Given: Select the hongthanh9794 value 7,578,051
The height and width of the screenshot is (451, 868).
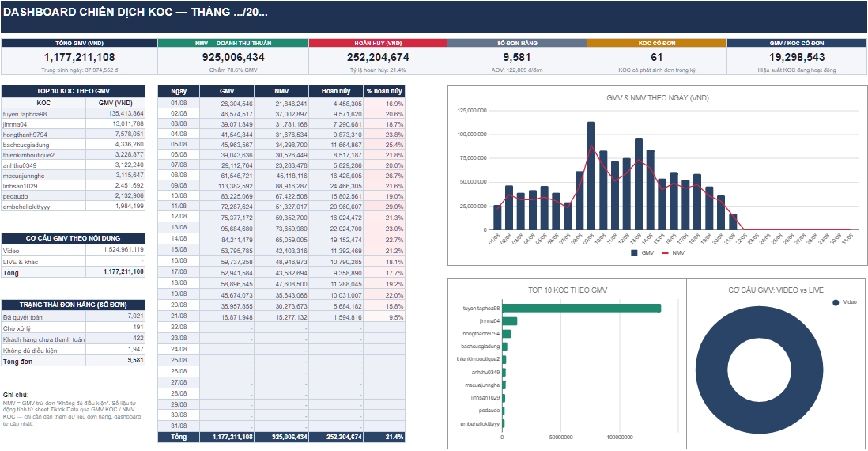Looking at the screenshot, I should click(129, 134).
